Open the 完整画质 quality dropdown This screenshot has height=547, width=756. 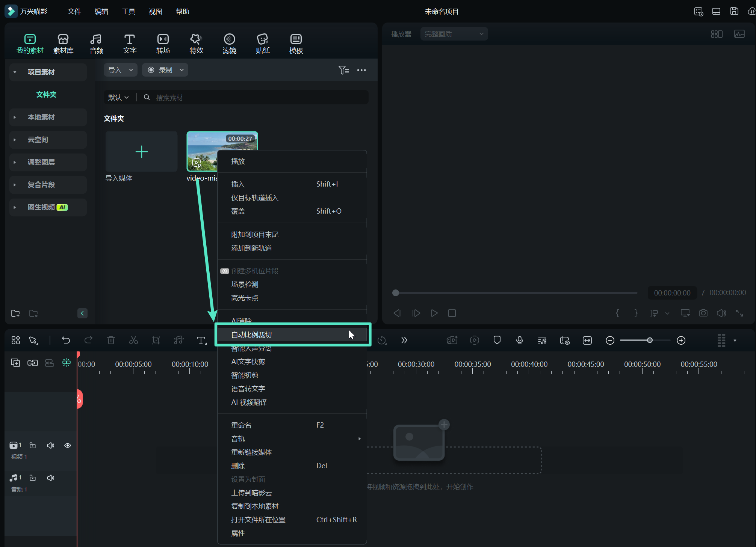tap(454, 34)
